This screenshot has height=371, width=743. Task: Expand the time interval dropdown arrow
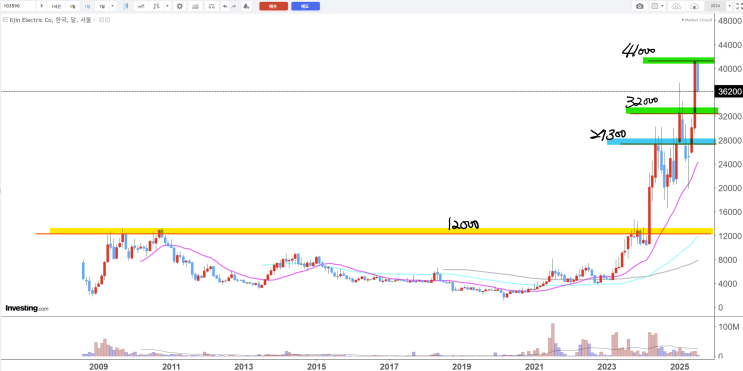pyautogui.click(x=112, y=6)
